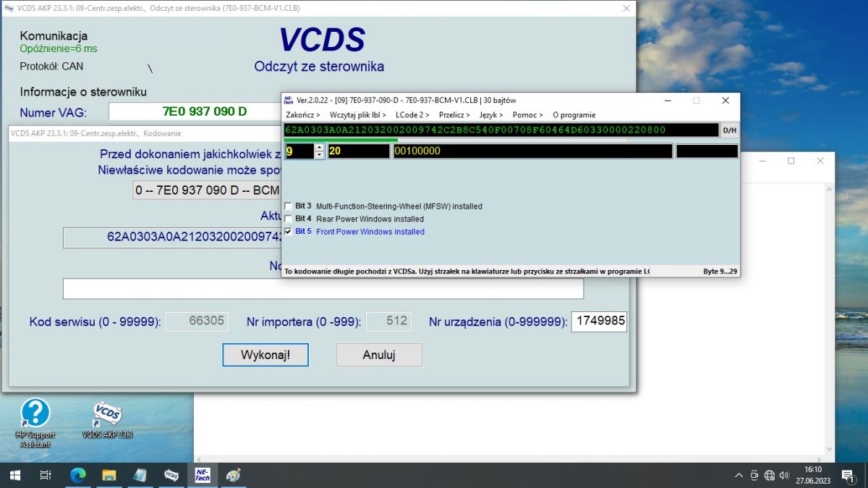Minimize the NE-Tech LCode window

(x=667, y=100)
